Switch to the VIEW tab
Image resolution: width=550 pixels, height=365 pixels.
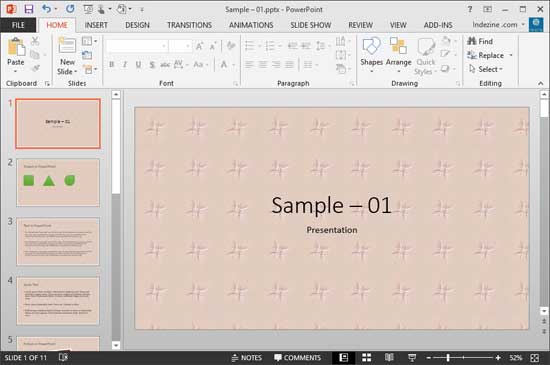pos(398,25)
